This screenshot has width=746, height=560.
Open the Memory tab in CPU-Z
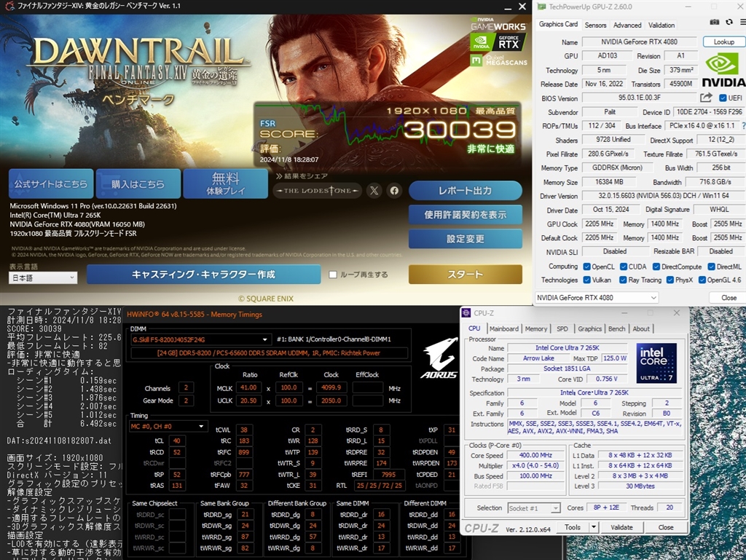coord(537,328)
